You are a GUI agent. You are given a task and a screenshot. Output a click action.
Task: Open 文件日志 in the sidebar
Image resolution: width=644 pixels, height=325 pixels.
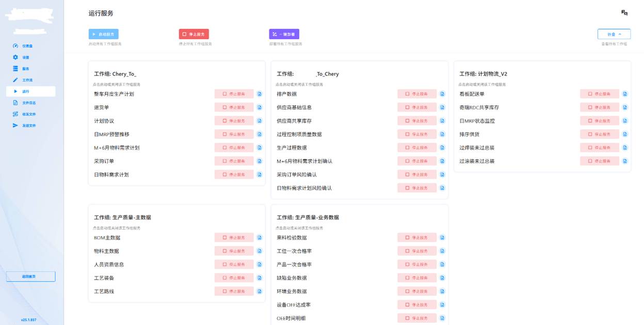30,103
